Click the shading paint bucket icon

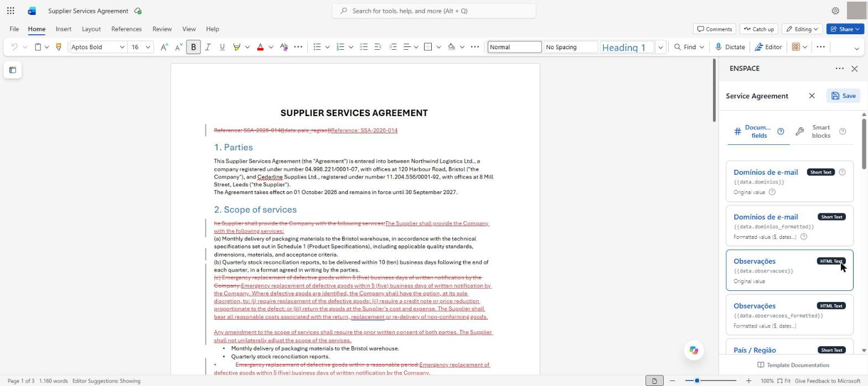click(451, 47)
